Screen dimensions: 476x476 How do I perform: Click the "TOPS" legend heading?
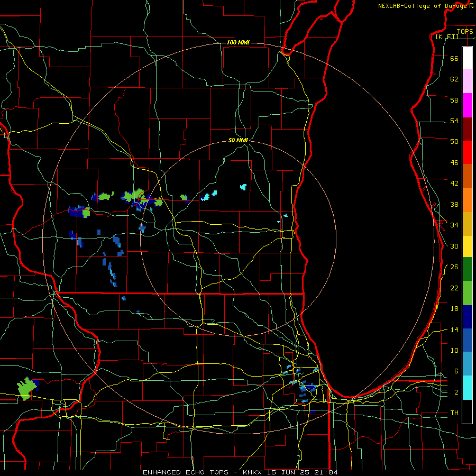[x=465, y=31]
